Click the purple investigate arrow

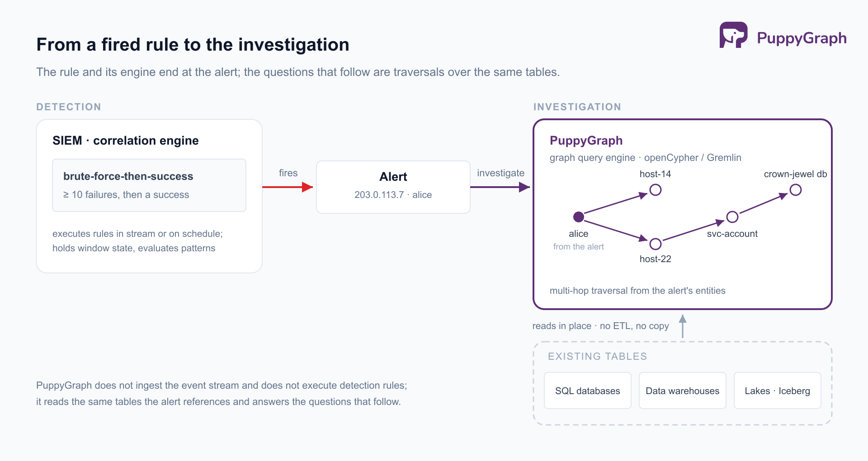click(x=500, y=187)
